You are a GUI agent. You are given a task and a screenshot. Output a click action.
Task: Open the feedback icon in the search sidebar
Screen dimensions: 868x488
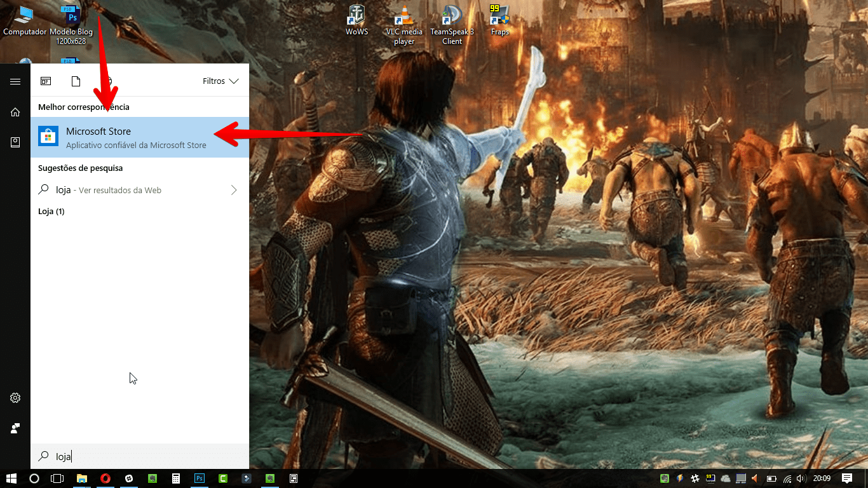[x=15, y=428]
